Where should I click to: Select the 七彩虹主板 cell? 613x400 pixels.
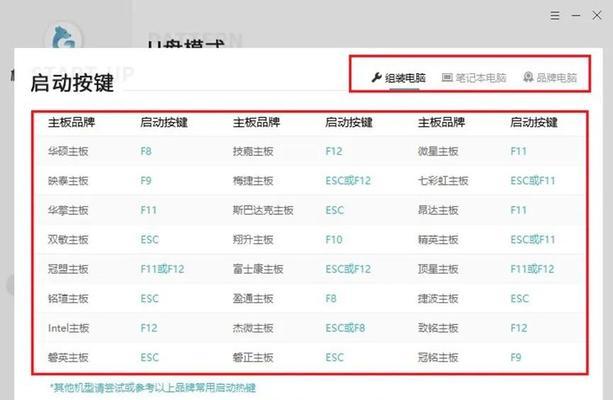(x=443, y=181)
